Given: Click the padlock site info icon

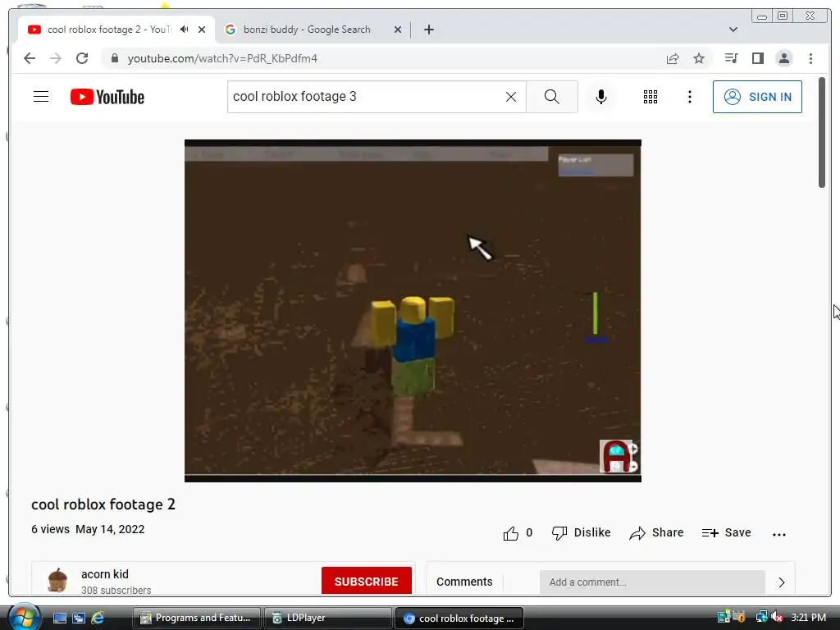Looking at the screenshot, I should pyautogui.click(x=114, y=58).
